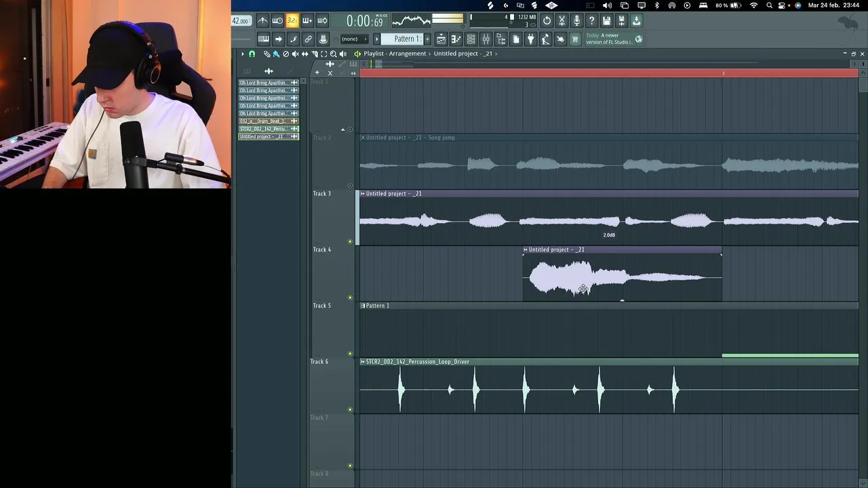
Task: Select the Delete tool in Playlist
Action: click(x=285, y=54)
